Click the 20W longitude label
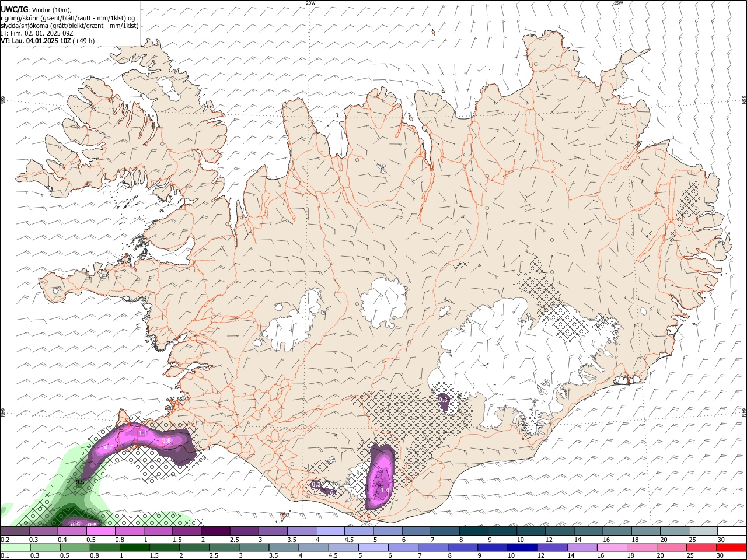Screen dimensions: 747x560 coord(310,3)
